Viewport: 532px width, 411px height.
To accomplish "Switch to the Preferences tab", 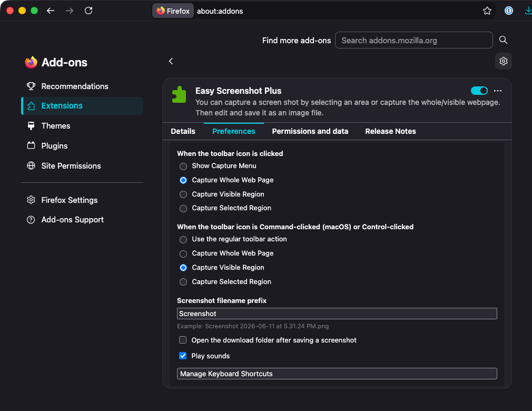I will 234,131.
